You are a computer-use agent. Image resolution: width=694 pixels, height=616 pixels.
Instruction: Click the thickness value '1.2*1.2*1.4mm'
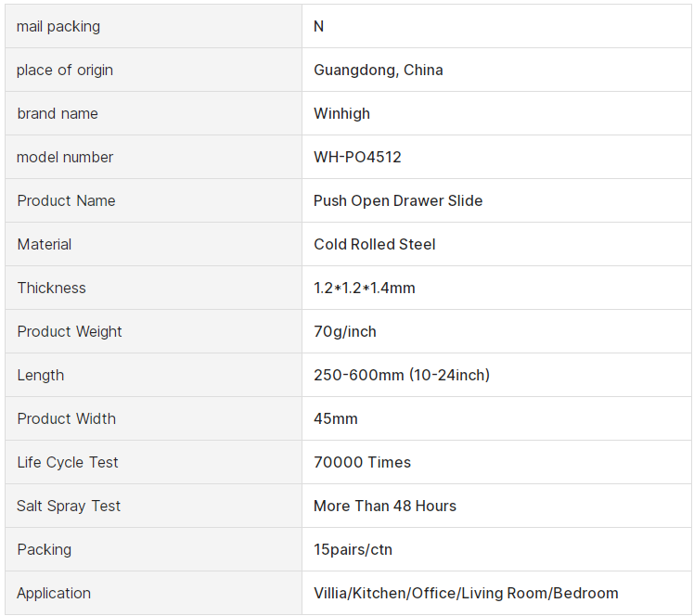point(364,289)
